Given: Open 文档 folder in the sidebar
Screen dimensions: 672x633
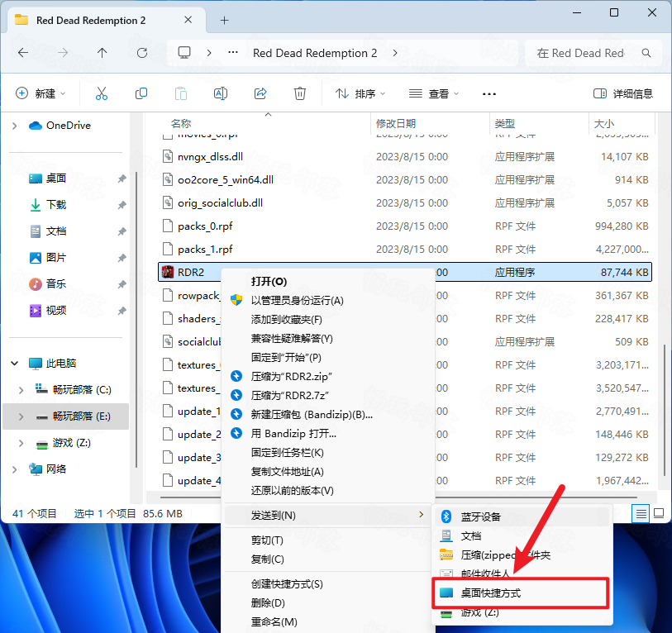Looking at the screenshot, I should [x=55, y=231].
